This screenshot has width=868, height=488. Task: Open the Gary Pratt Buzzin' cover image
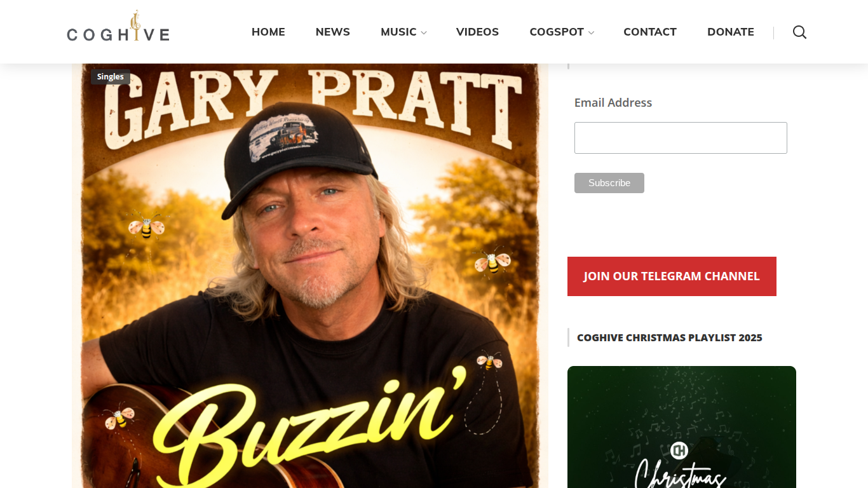[310, 276]
